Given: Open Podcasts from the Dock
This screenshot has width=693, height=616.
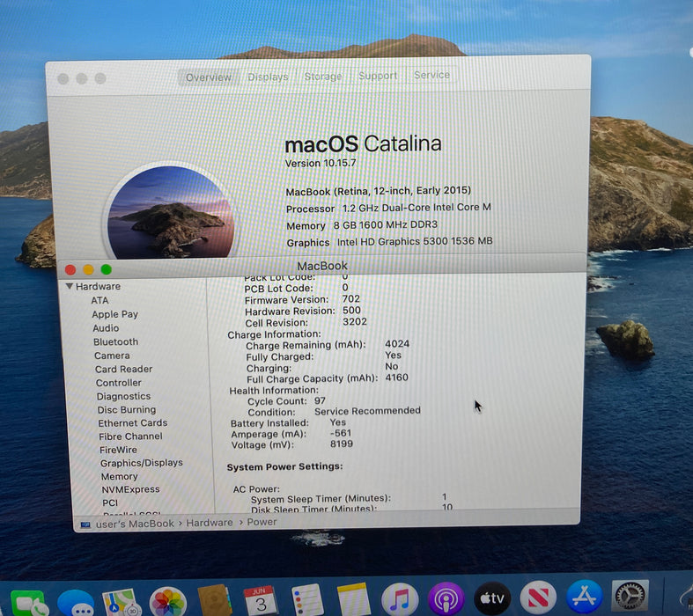Looking at the screenshot, I should pos(446,598).
